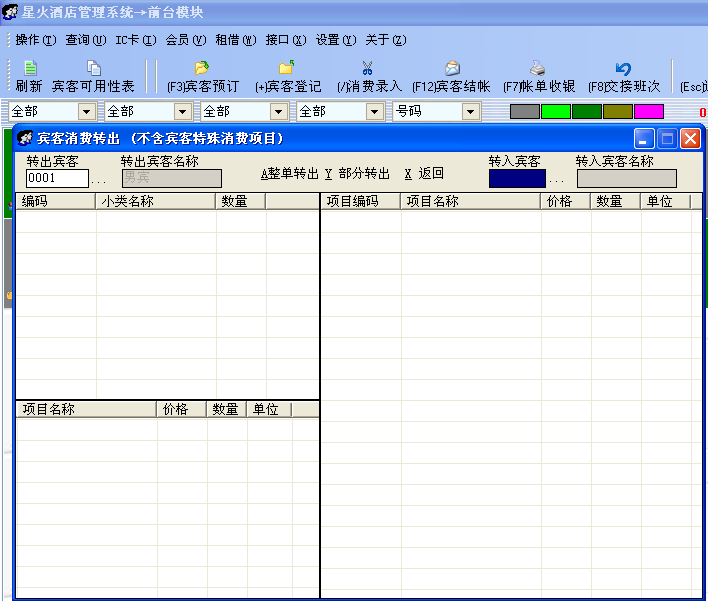Minimize the 宾客消费转出 dialog
This screenshot has height=601, width=708.
(644, 139)
